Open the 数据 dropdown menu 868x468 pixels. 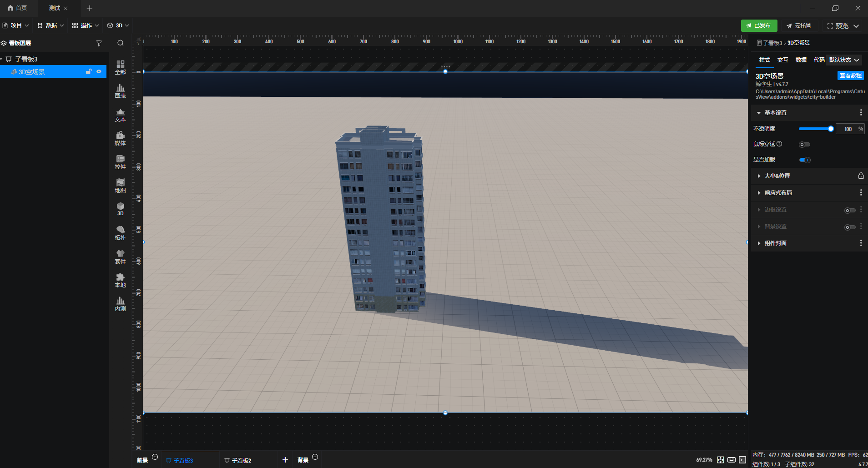tap(50, 25)
